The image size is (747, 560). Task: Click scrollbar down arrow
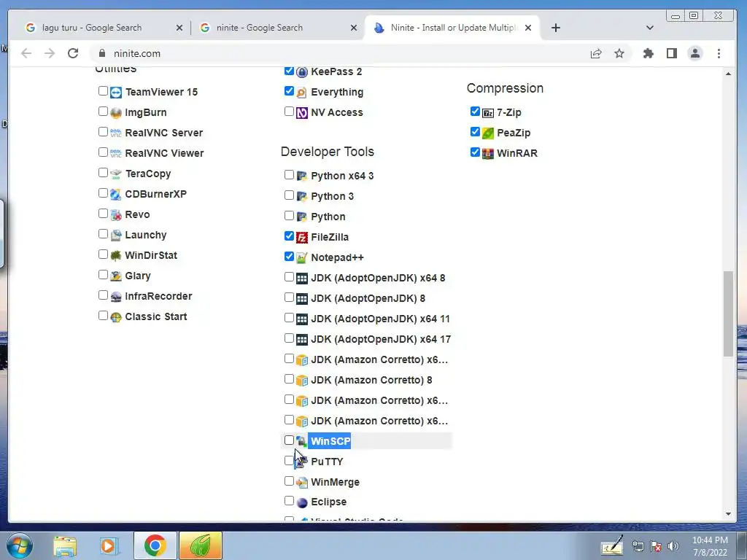(728, 514)
